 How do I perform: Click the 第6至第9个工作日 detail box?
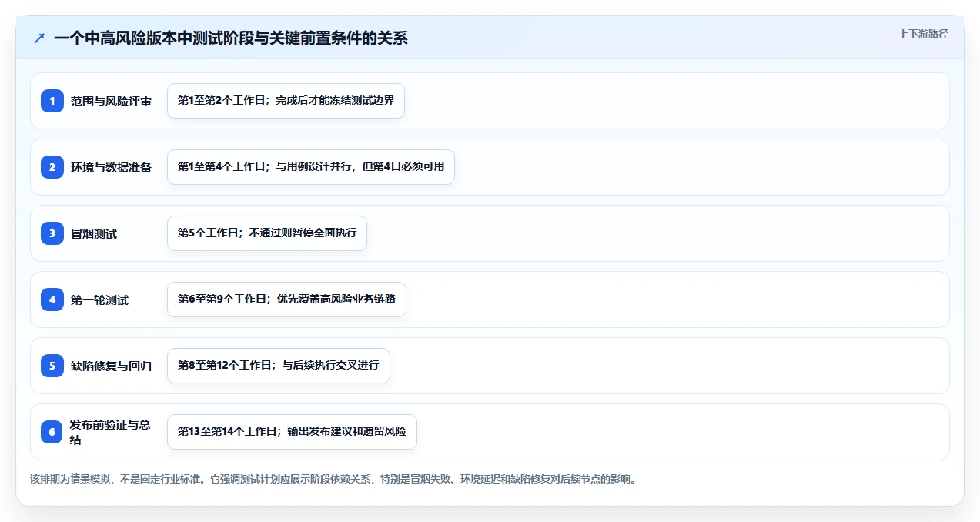click(x=286, y=299)
